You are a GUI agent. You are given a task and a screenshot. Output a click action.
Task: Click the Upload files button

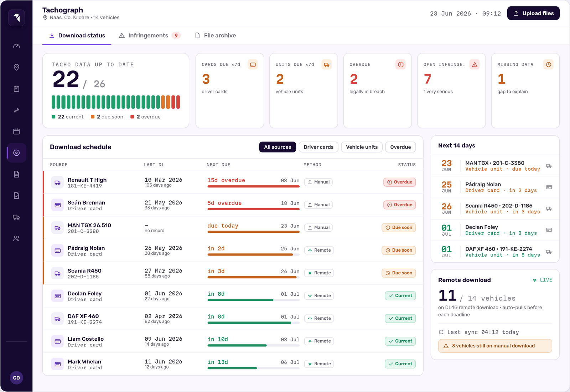click(x=533, y=13)
